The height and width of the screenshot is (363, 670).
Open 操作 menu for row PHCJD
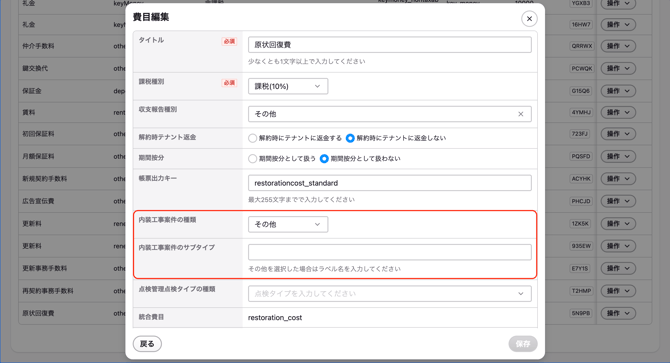click(618, 201)
